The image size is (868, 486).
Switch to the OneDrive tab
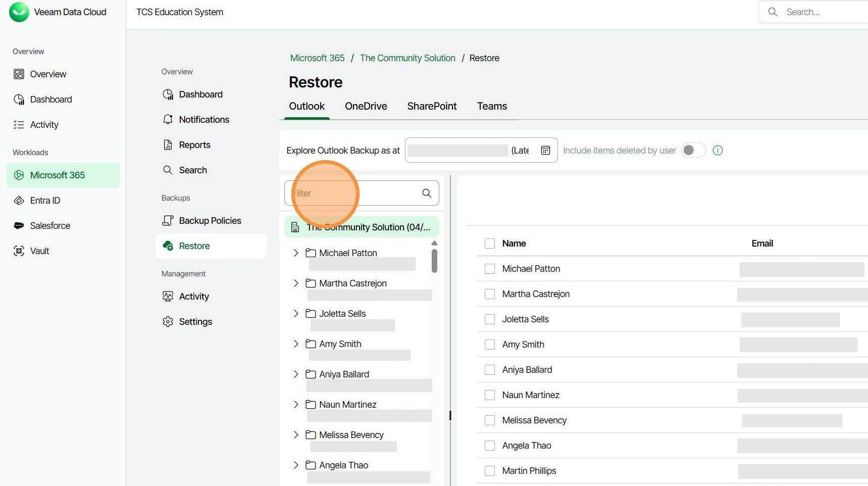366,106
